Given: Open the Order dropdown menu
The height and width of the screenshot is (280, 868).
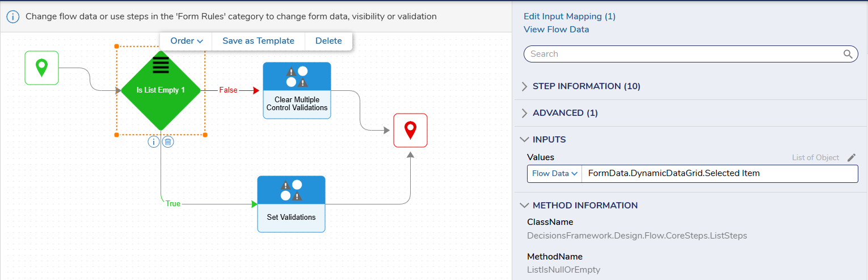Looking at the screenshot, I should point(187,41).
